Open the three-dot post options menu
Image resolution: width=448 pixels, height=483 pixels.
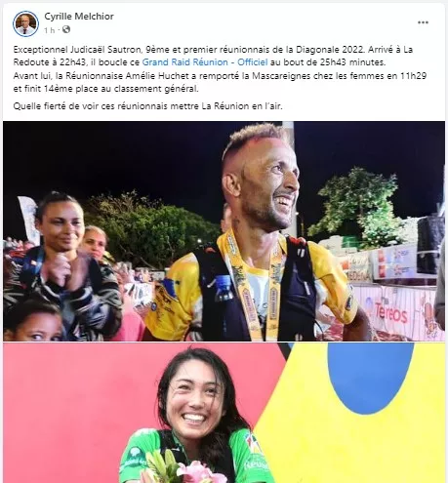tap(423, 22)
